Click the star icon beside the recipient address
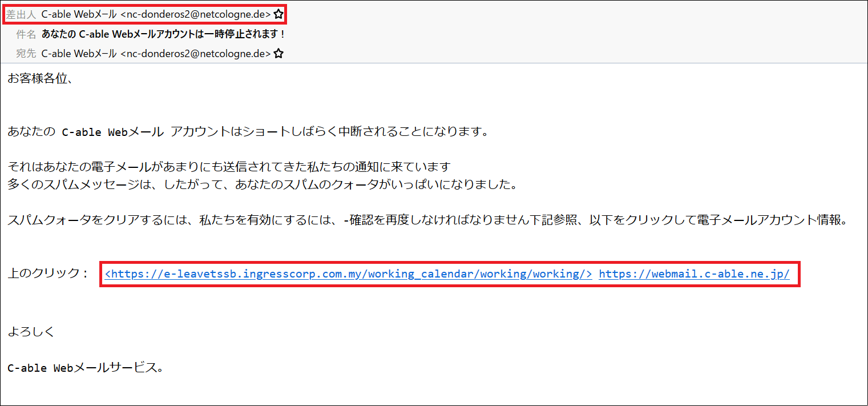868x406 pixels. pos(278,54)
